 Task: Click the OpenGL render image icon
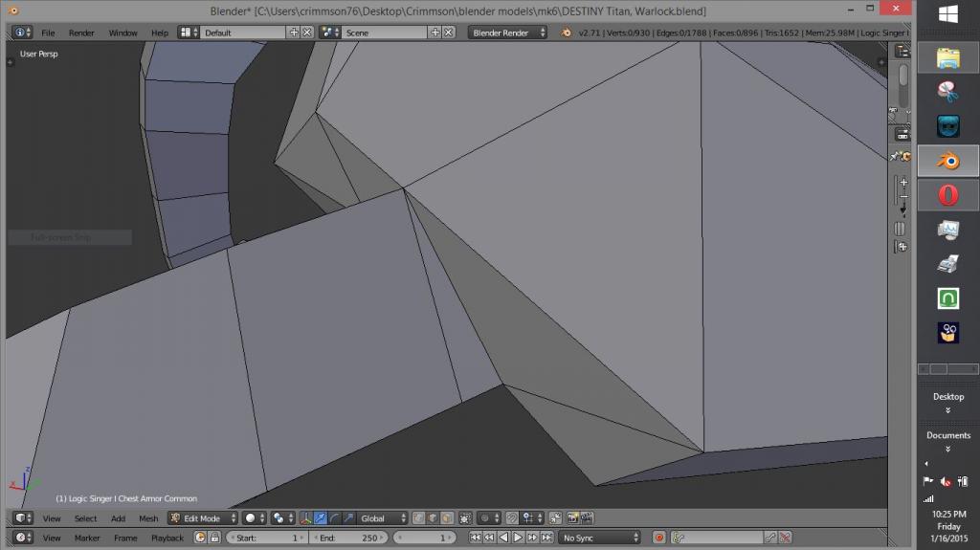(x=572, y=518)
